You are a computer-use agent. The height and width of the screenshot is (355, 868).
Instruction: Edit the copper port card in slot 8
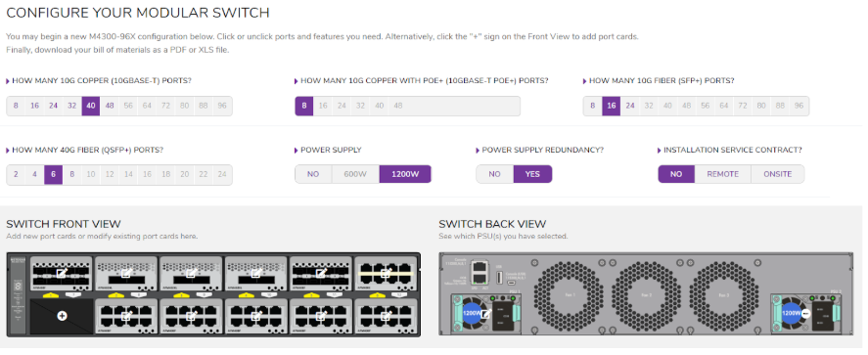click(127, 316)
